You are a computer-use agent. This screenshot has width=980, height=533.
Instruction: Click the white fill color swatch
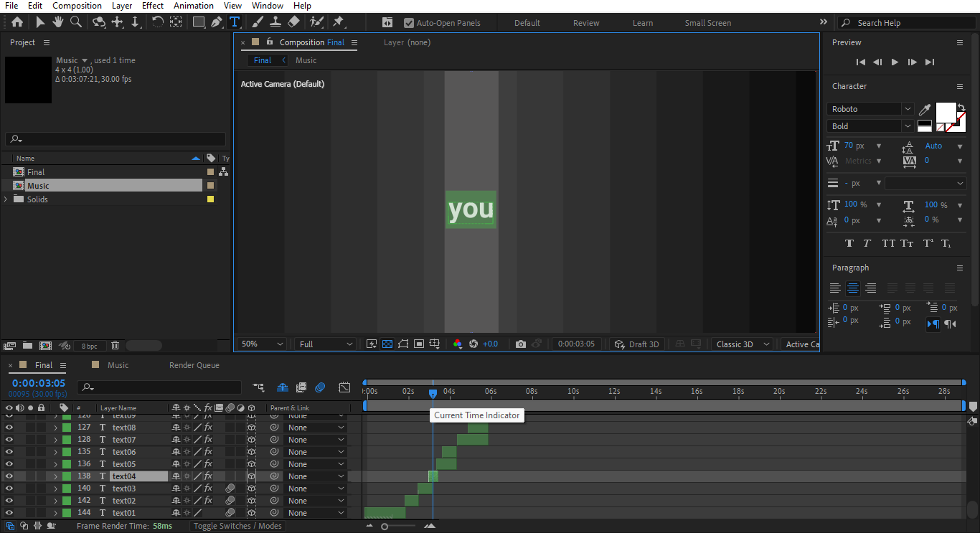click(946, 112)
